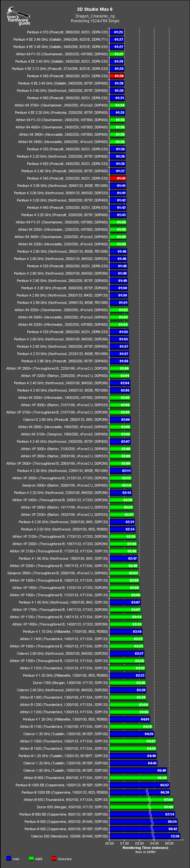Select the Athlon B 800 (Thunderbird) label
190x868 pixels.
coord(66,778)
